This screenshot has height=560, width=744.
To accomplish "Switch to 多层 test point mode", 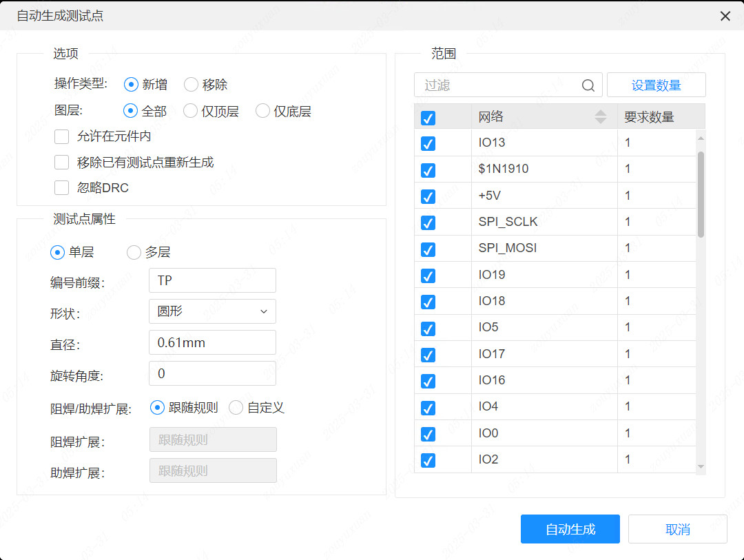I will coord(134,252).
